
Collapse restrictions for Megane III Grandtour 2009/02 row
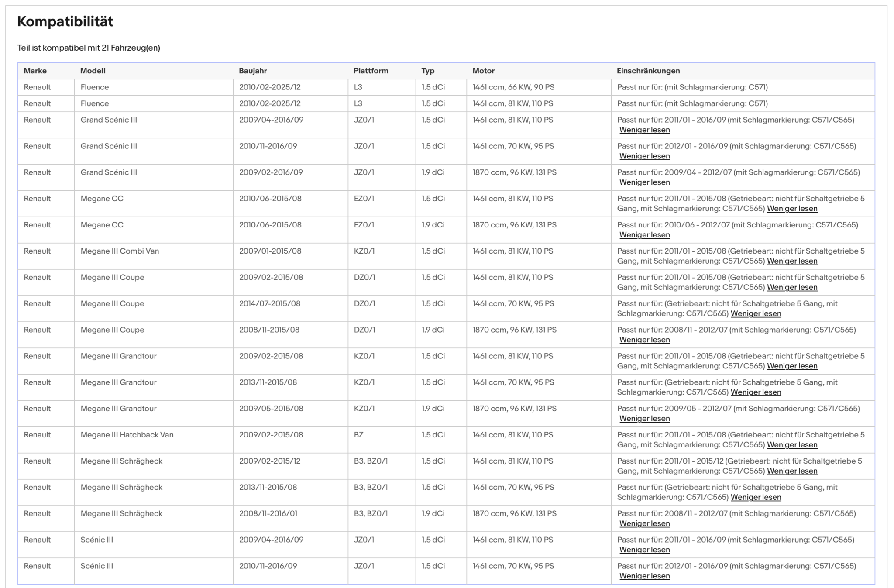tap(792, 366)
